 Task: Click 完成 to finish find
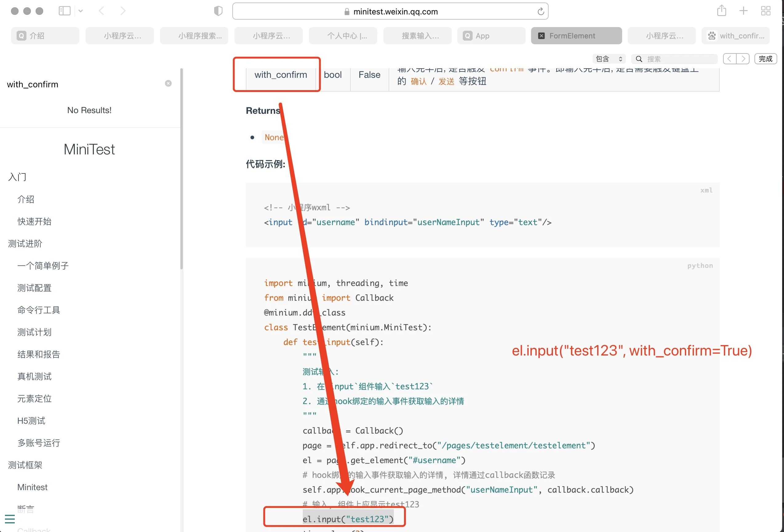pos(766,59)
